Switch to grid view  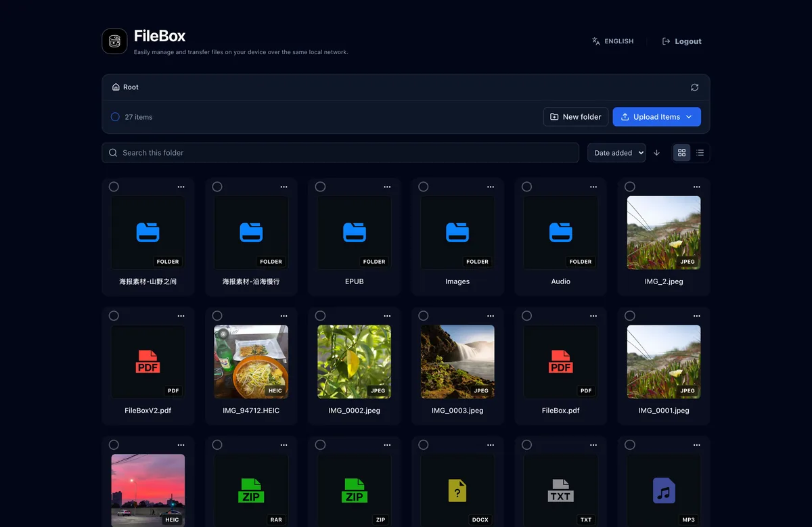click(x=681, y=153)
